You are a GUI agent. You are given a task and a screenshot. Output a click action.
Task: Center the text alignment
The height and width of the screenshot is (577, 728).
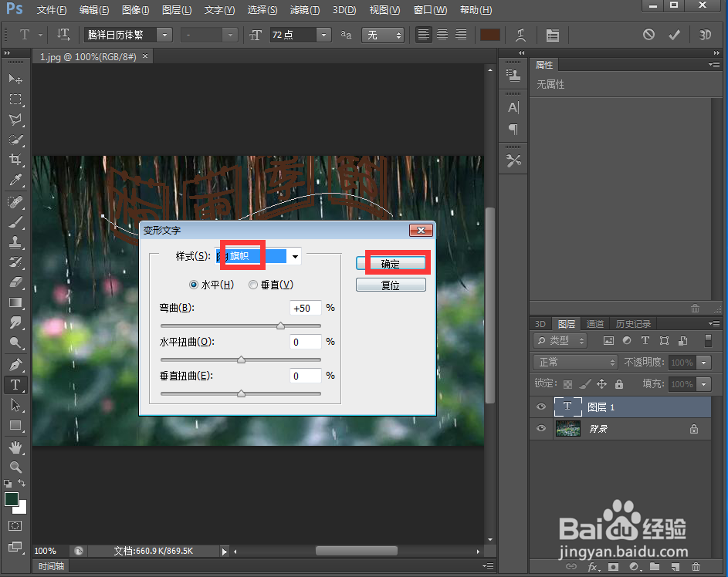pos(442,34)
